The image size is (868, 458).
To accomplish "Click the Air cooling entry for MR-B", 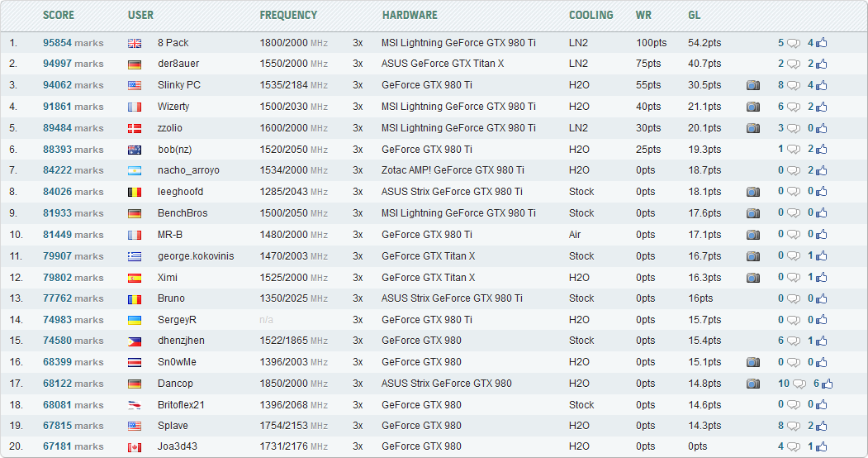I will click(x=575, y=235).
